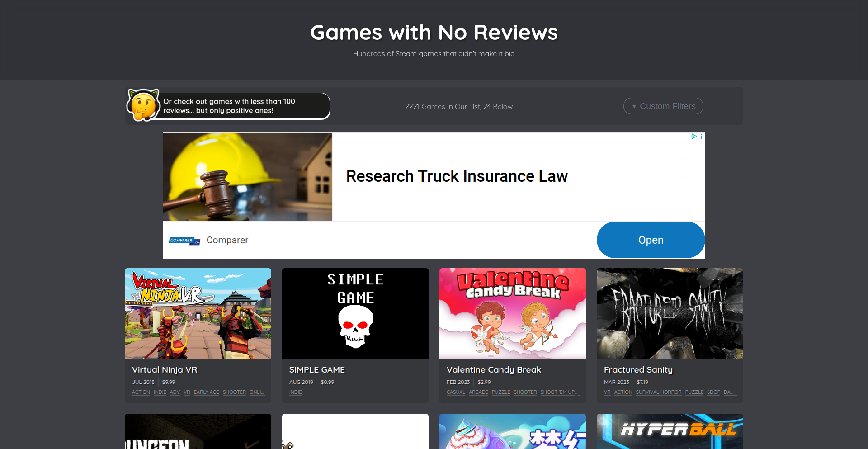Select ADV tag under Virtual Ninja VR

(x=175, y=392)
